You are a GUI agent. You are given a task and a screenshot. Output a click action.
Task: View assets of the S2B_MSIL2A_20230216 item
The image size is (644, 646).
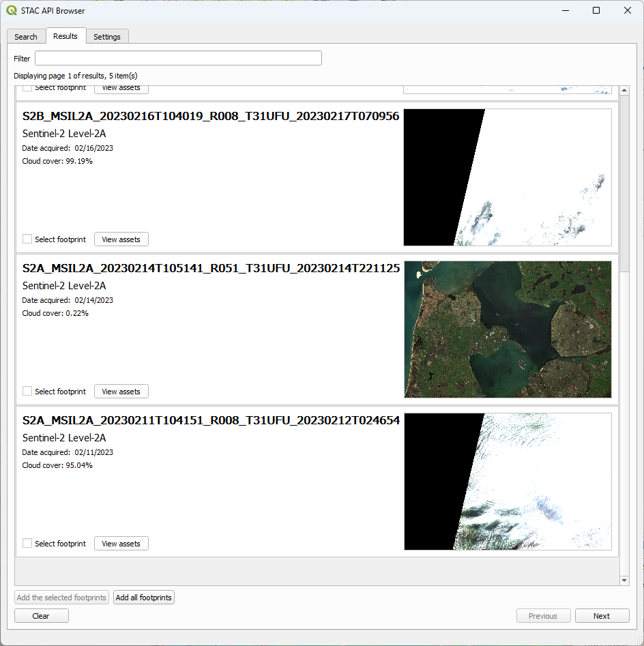point(121,239)
